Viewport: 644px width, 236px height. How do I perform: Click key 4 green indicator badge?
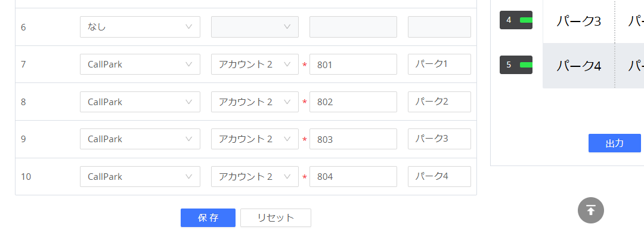pos(516,20)
